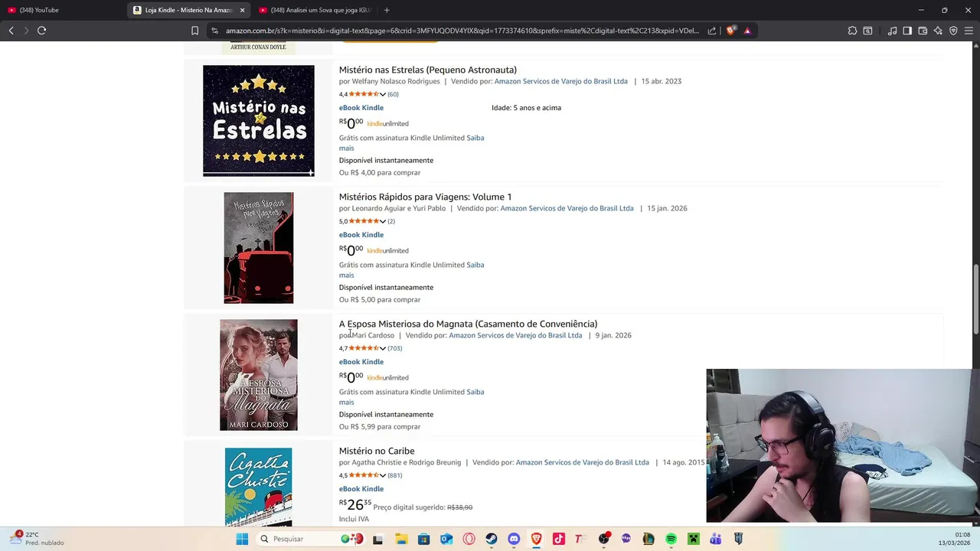Go back with the browser back arrow
The width and height of the screenshot is (980, 551).
[11, 31]
